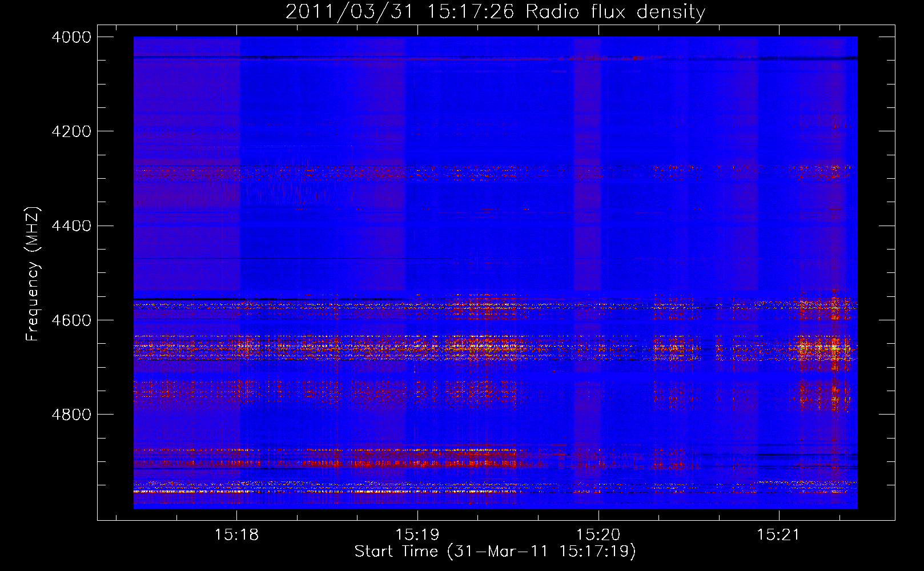The height and width of the screenshot is (571, 924).
Task: Click the 4200 frequency tick label
Action: point(71,131)
